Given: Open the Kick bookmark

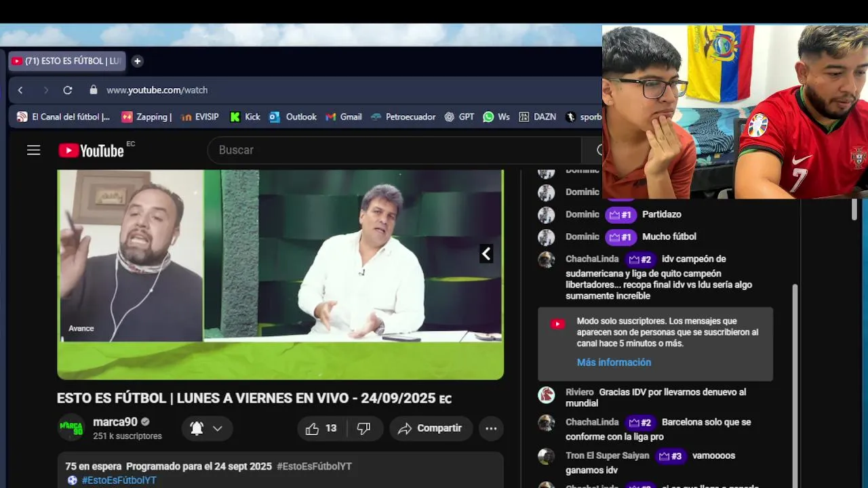Looking at the screenshot, I should click(x=245, y=117).
